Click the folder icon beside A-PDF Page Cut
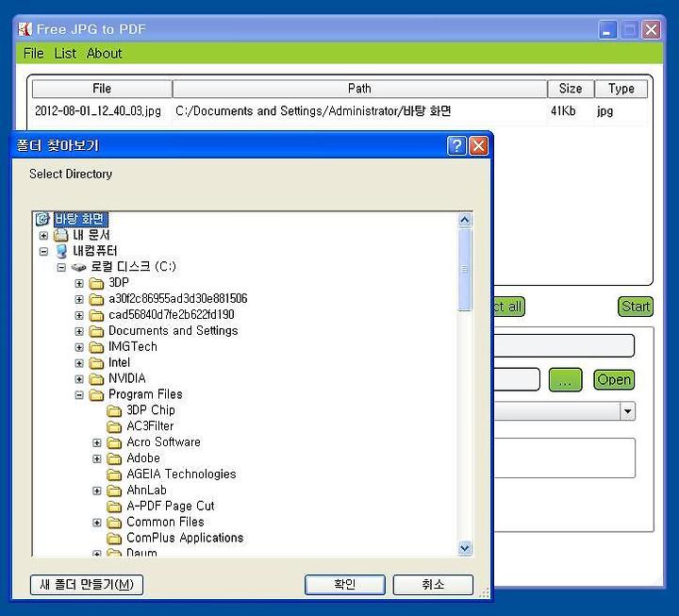Image resolution: width=679 pixels, height=616 pixels. point(114,507)
